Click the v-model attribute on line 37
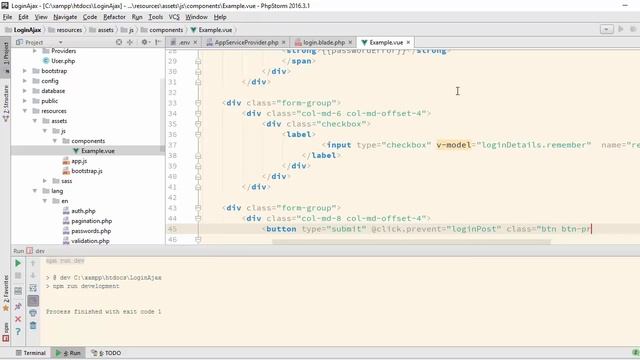Image resolution: width=640 pixels, height=360 pixels. point(453,145)
